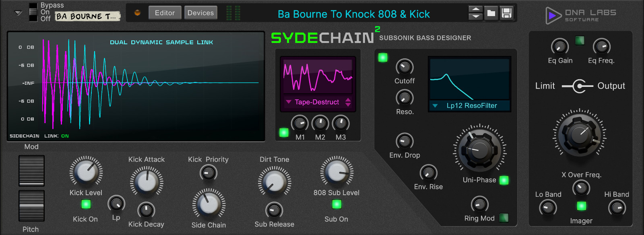
Task: Click the Dual Dynamic Sample Link waveform display
Action: [x=136, y=86]
